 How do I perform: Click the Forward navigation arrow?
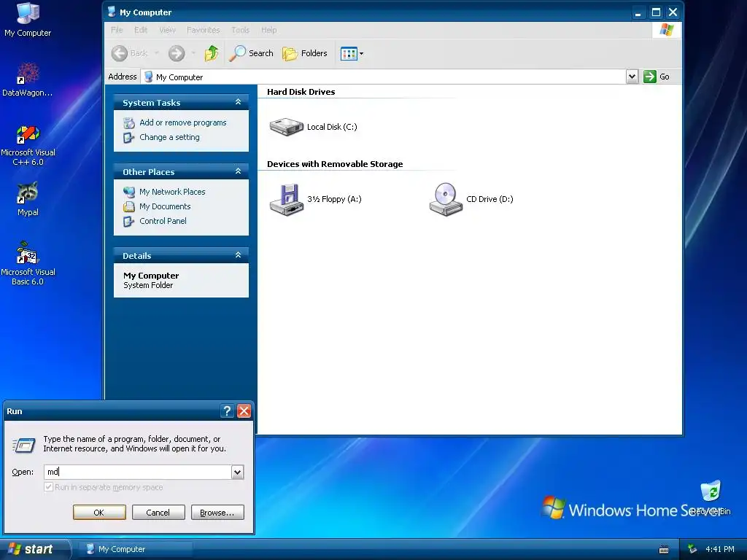pos(177,53)
